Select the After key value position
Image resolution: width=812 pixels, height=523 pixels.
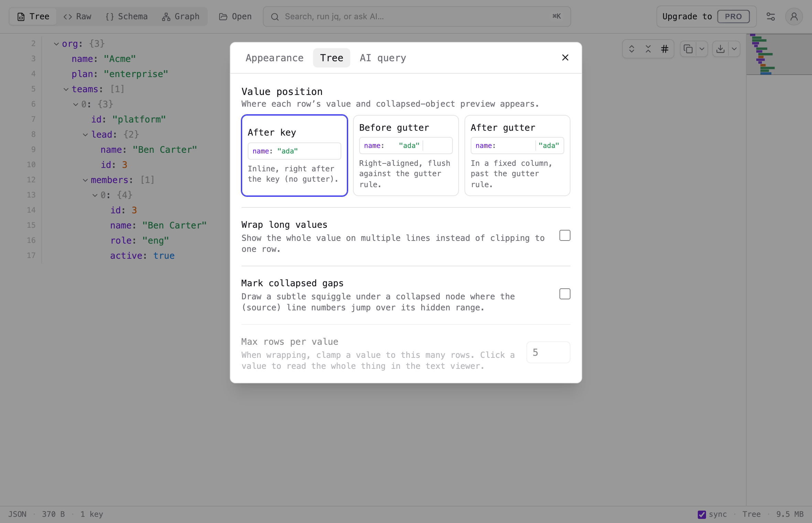(x=295, y=156)
